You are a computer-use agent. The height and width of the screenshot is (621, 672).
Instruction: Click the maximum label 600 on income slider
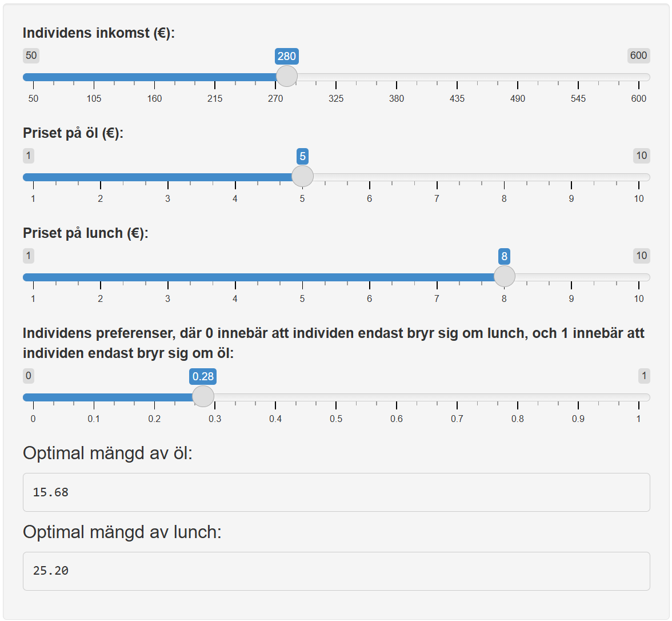[639, 55]
